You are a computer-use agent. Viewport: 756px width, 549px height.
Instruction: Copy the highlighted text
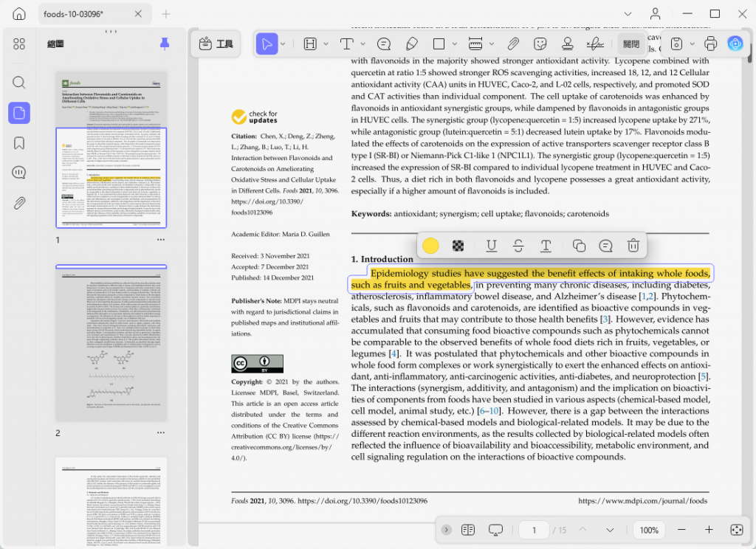point(579,246)
